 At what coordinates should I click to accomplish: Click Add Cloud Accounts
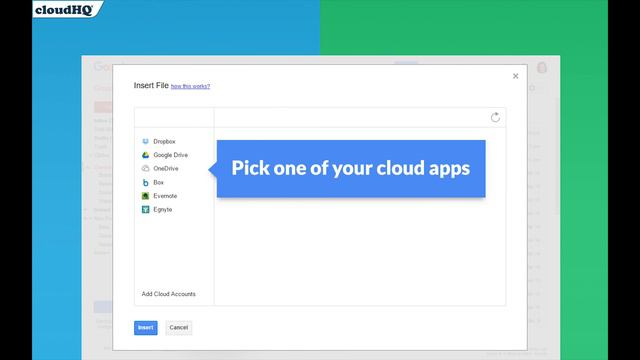click(169, 294)
